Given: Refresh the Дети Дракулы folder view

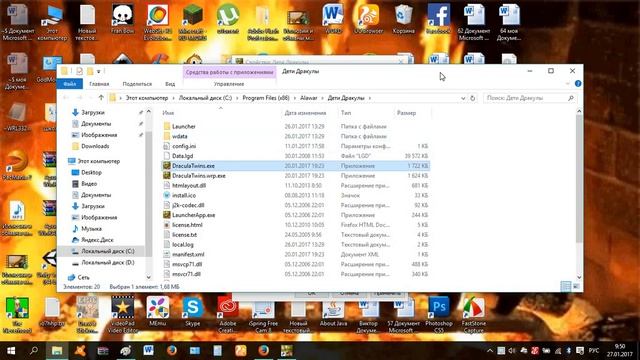Looking at the screenshot, I should point(473,98).
